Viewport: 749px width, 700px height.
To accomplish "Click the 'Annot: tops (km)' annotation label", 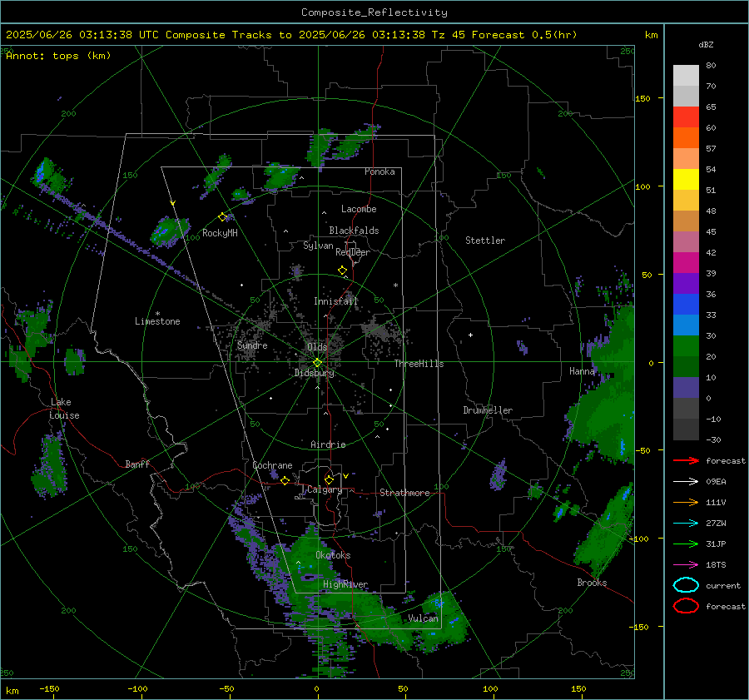I will 58,56.
